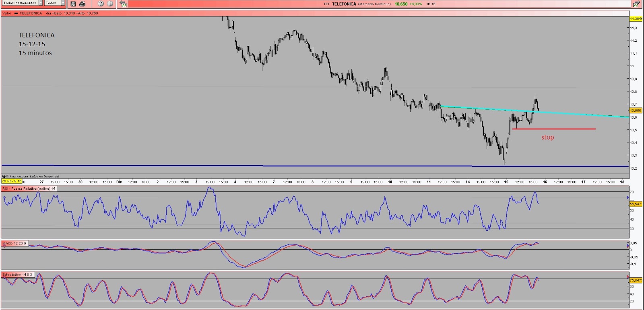Click the '(Mercado Continuo)' label
Screen dimensions: 644x310
coord(374,4)
